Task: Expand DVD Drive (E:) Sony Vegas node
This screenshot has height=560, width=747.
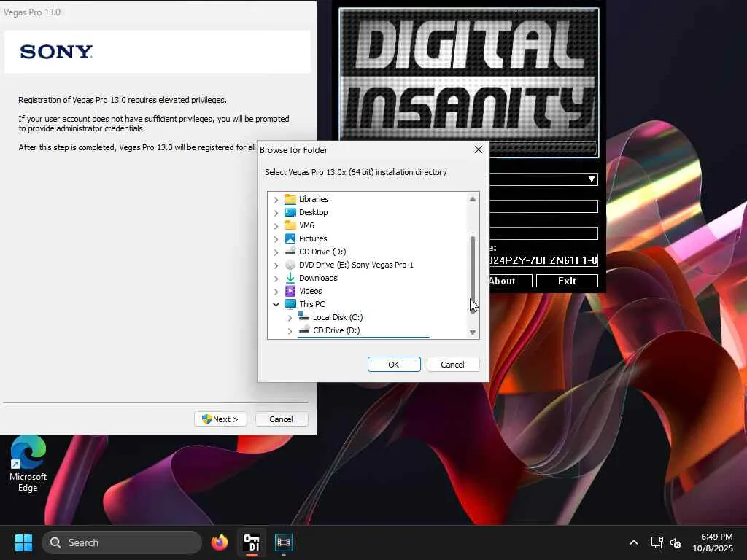Action: point(276,265)
